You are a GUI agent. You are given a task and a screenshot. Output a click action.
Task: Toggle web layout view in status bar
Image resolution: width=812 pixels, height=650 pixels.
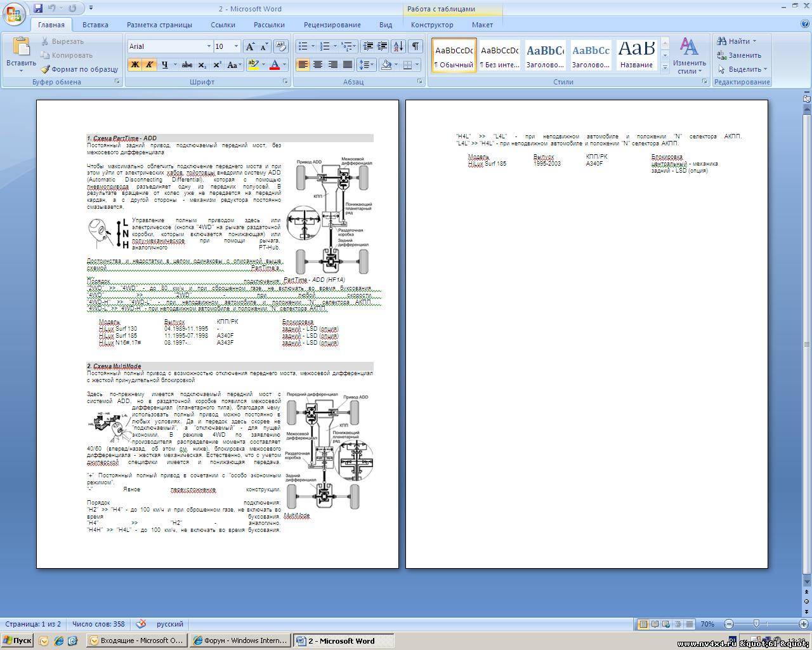[x=666, y=624]
